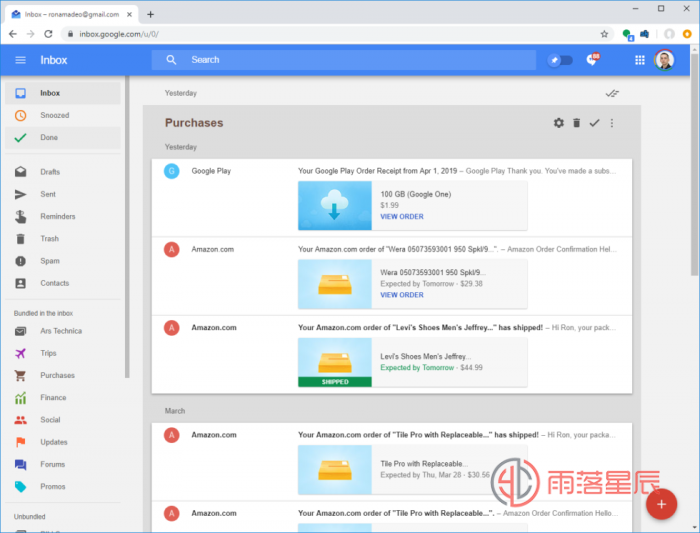Click the Levi's Shoes SHIPPED package thumbnail
This screenshot has width=700, height=533.
coord(335,362)
